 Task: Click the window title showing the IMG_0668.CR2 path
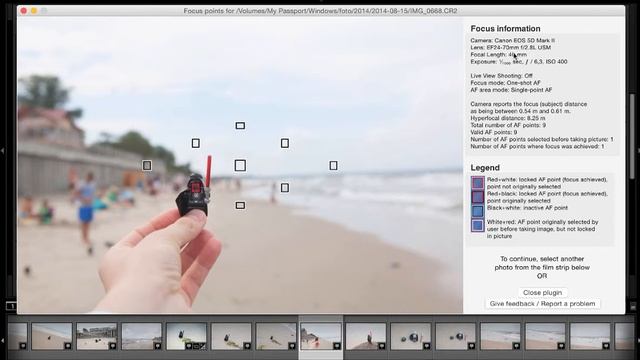click(320, 11)
